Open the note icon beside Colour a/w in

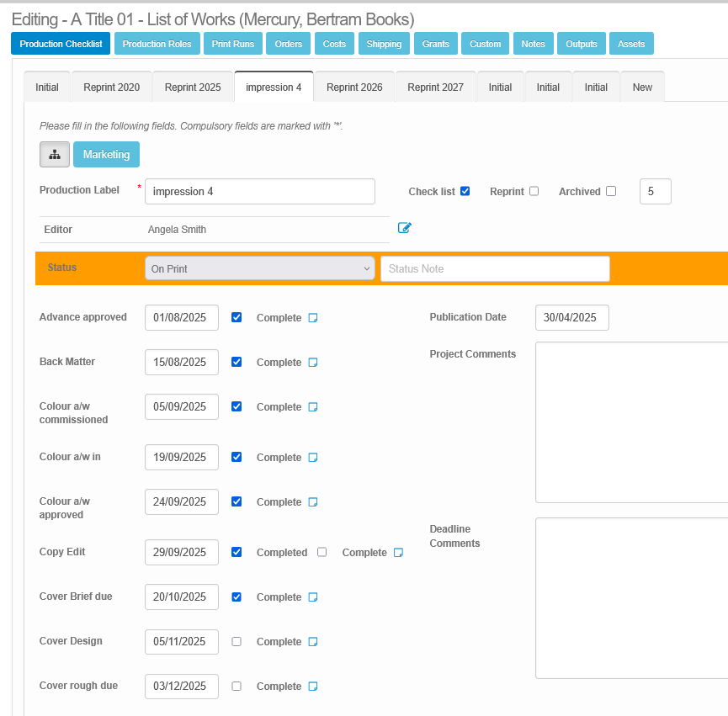click(312, 457)
